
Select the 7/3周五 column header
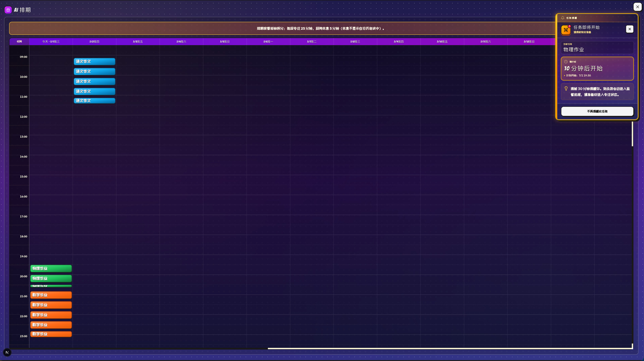coord(138,42)
